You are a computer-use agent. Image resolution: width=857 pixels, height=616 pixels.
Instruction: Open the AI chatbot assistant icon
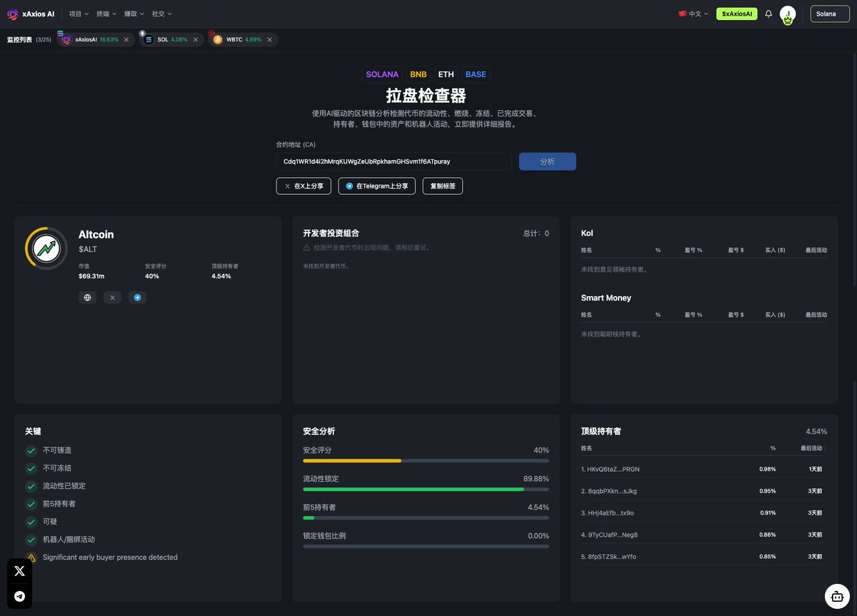836,595
